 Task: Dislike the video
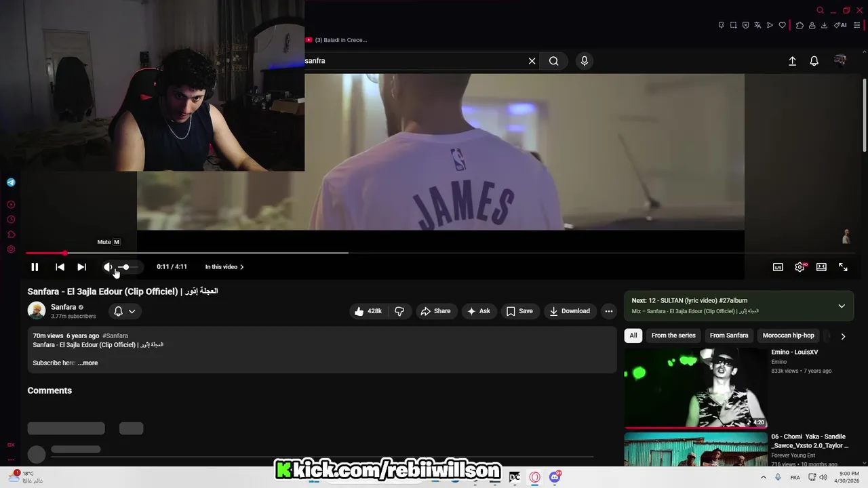pyautogui.click(x=399, y=311)
